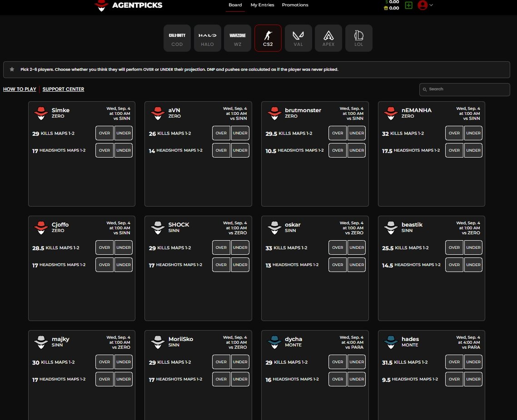Expand the profile account dropdown
This screenshot has height=420, width=517.
click(425, 5)
